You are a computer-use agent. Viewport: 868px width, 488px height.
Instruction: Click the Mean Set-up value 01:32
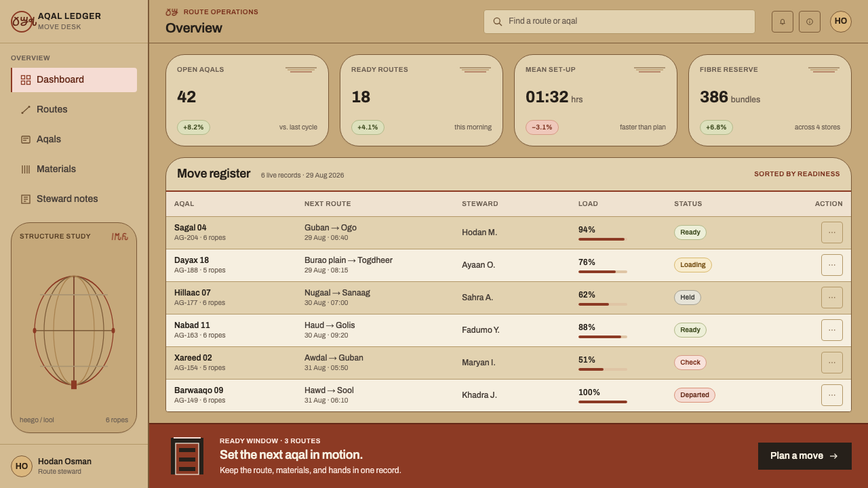[x=547, y=97]
